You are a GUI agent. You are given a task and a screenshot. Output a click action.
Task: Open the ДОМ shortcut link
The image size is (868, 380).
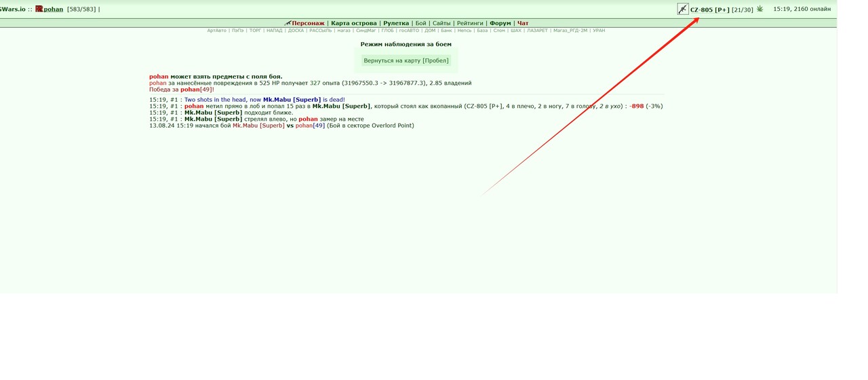pos(430,31)
